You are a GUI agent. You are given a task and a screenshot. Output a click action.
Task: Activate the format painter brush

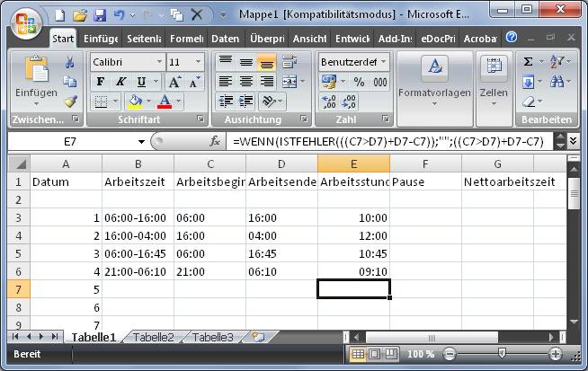70,102
